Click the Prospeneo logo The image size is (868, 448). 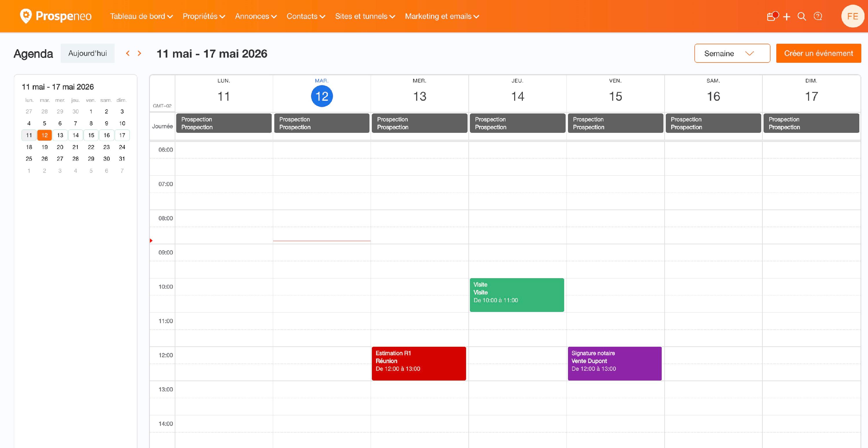(x=56, y=16)
